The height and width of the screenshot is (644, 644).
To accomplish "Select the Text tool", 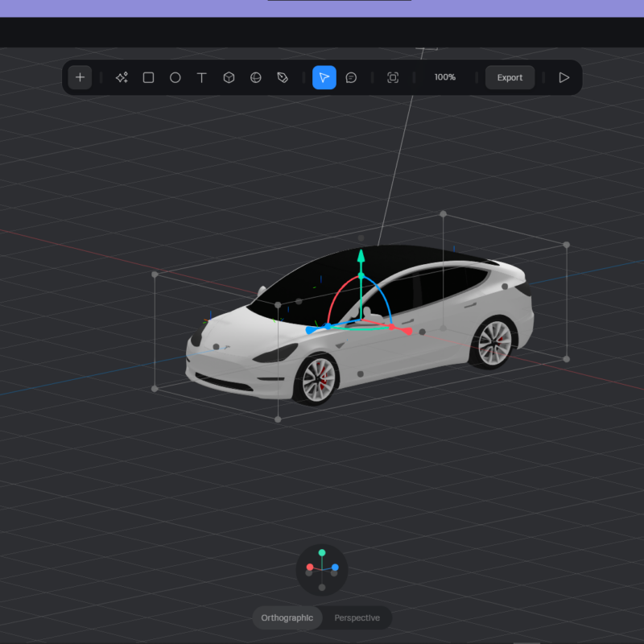I will pos(202,77).
